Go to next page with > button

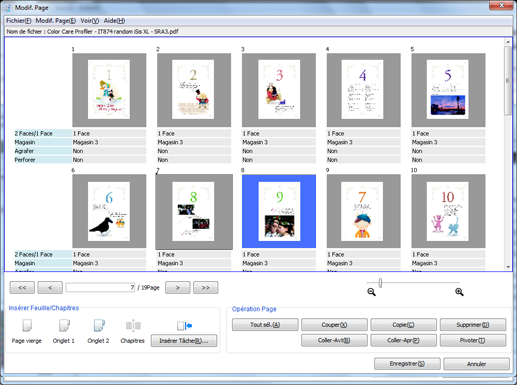tap(178, 288)
